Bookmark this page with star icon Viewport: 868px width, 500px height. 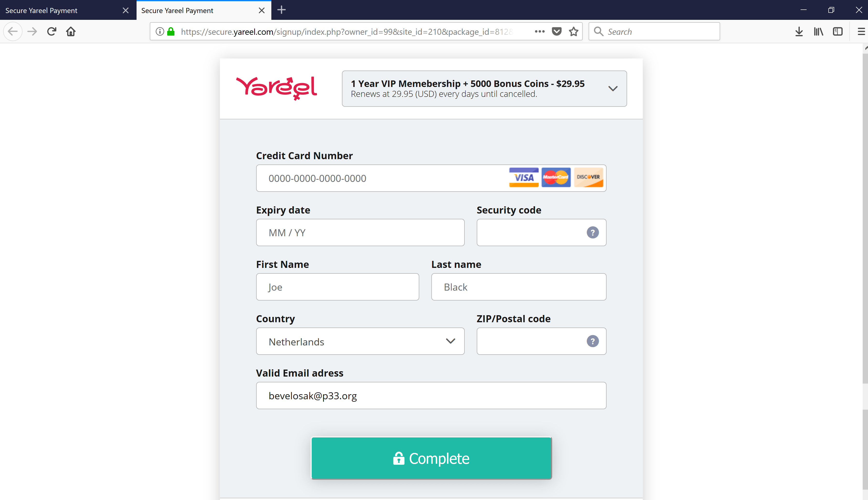coord(573,32)
